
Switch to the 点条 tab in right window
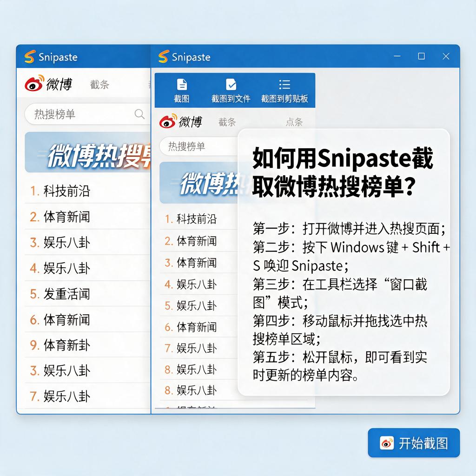click(294, 122)
